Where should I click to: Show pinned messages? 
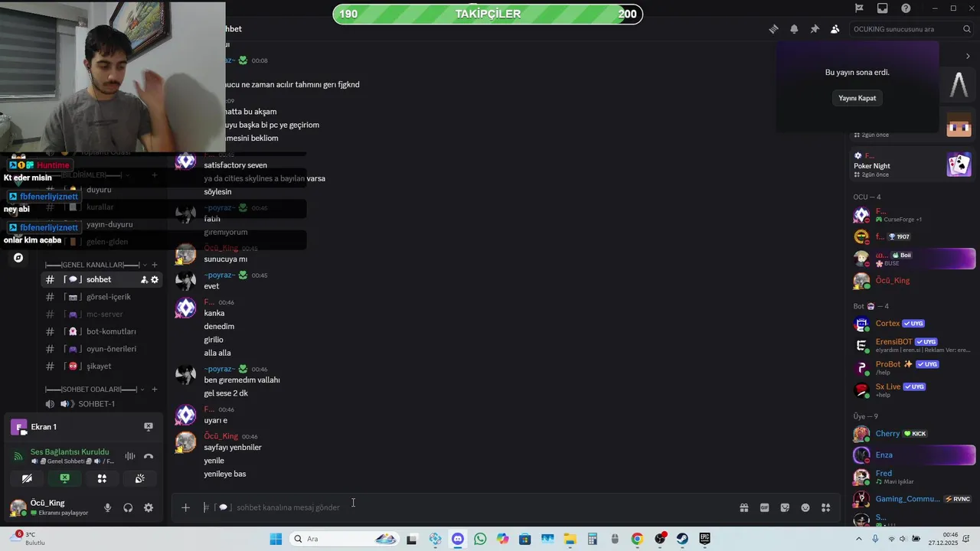(815, 29)
